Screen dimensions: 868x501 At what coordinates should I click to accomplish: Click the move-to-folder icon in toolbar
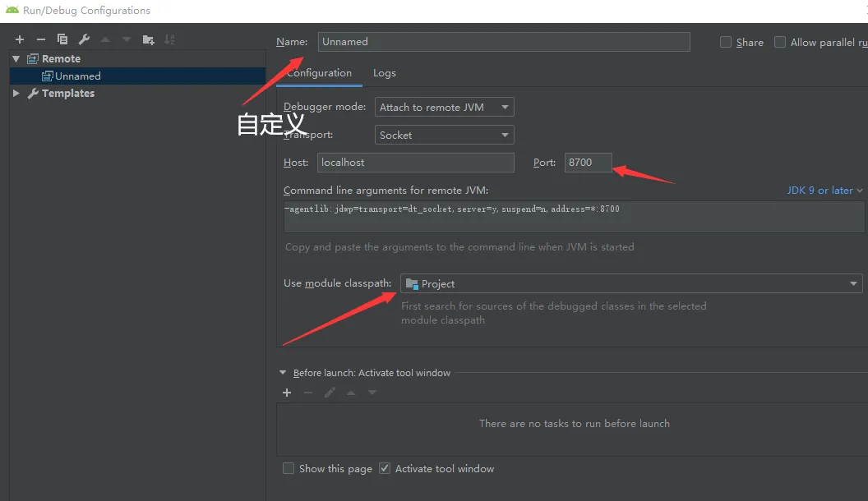[x=148, y=39]
